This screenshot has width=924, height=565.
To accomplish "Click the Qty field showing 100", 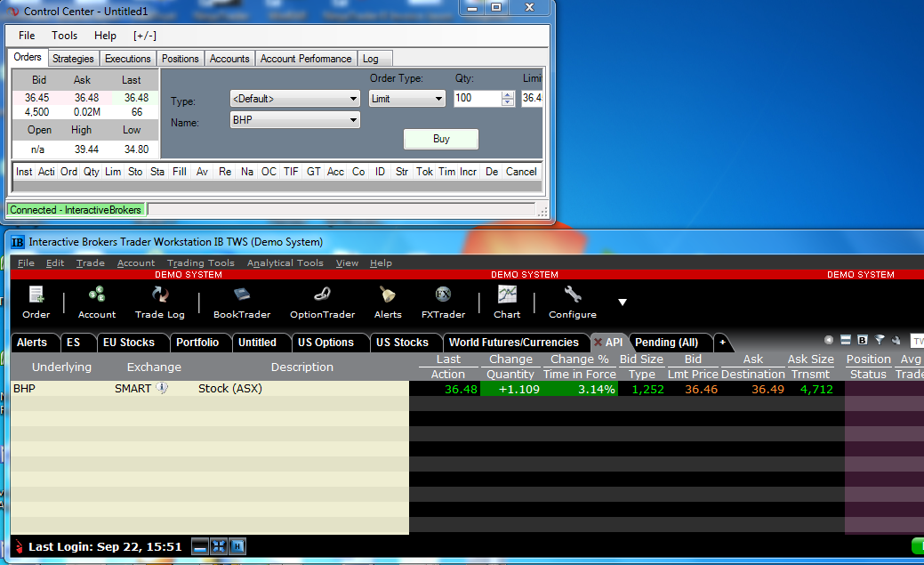I will tap(478, 99).
